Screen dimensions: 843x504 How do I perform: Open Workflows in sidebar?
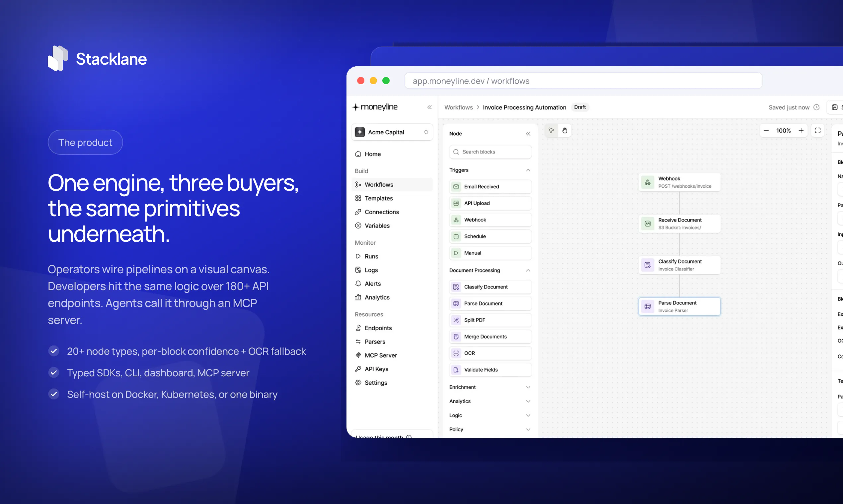pos(392,185)
